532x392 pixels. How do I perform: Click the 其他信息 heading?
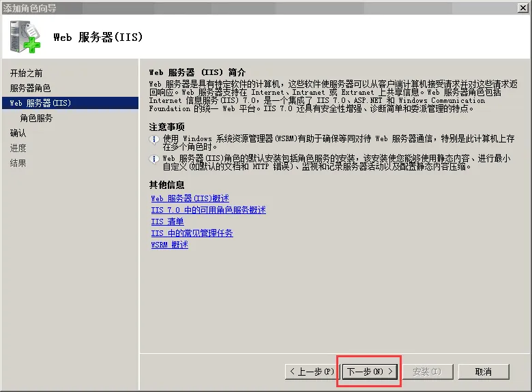(166, 185)
